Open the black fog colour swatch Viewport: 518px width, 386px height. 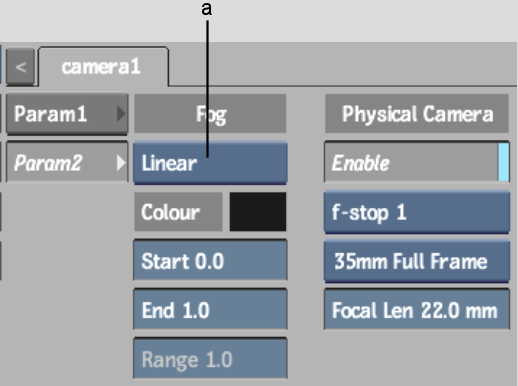pyautogui.click(x=258, y=212)
